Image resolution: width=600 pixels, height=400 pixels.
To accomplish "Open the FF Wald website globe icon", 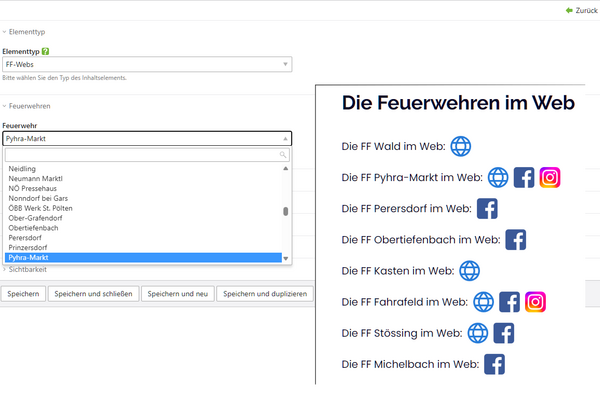I will (460, 146).
